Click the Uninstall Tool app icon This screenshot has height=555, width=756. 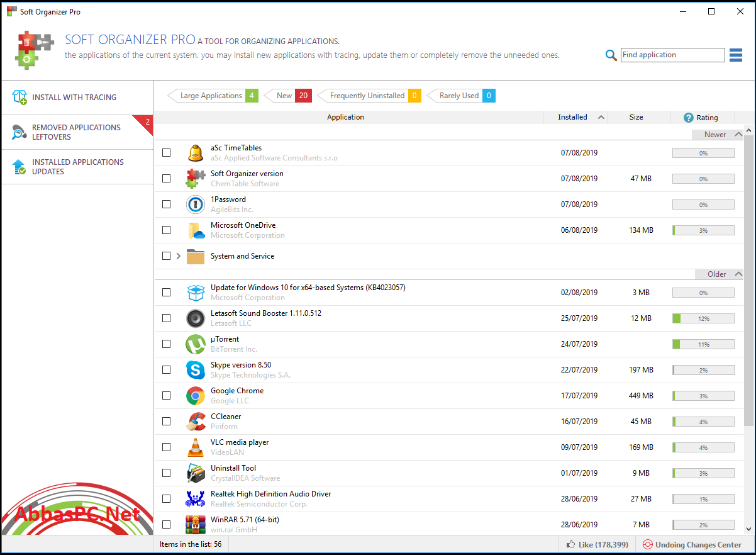coord(196,473)
